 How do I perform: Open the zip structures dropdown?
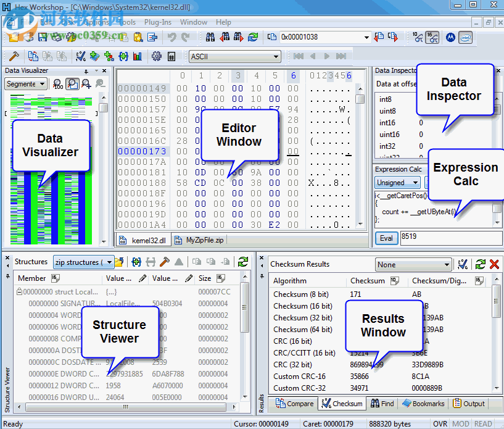83,262
